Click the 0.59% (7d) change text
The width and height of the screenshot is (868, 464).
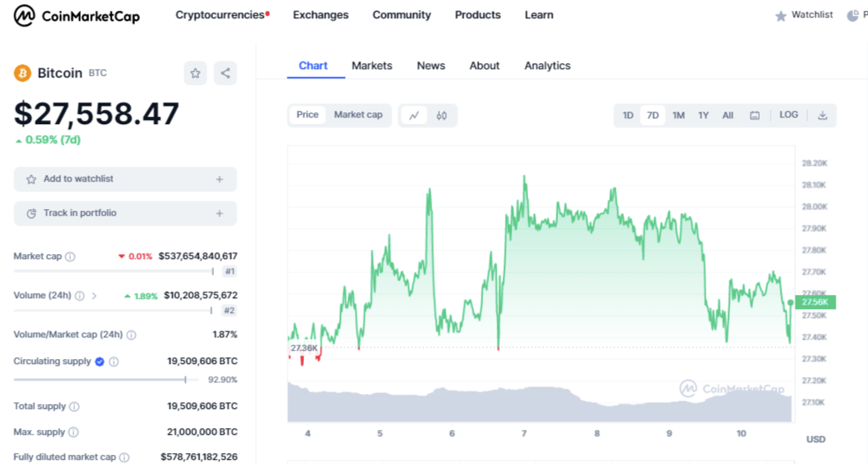tap(52, 140)
